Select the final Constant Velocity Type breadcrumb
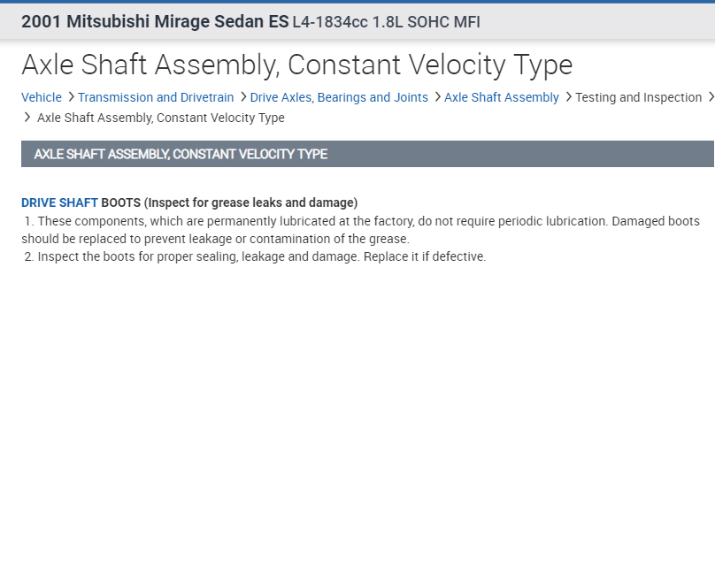The height and width of the screenshot is (588, 715). (x=161, y=118)
